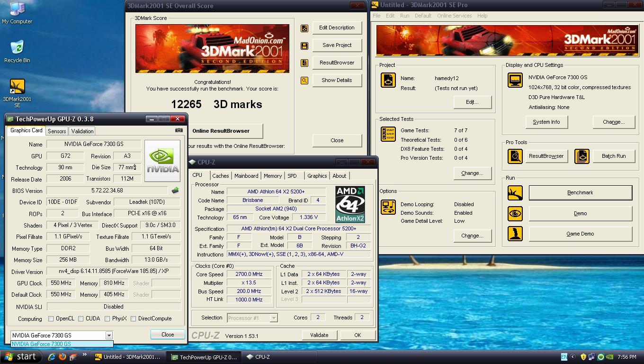644x364 pixels.
Task: Click the BIOS save icon in GPU-Z
Action: click(175, 191)
